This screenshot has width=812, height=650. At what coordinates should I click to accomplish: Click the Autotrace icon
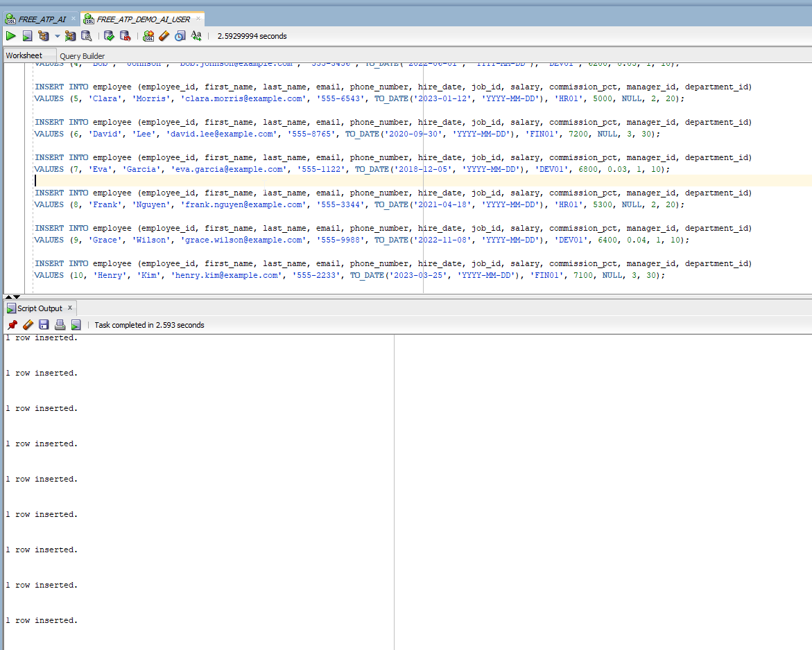pyautogui.click(x=70, y=36)
